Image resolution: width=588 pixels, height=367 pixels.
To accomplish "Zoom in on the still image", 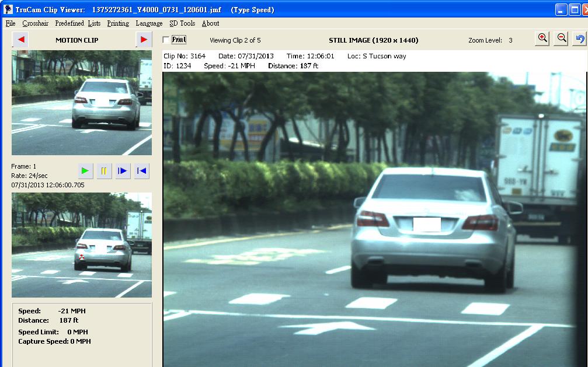I will (542, 39).
